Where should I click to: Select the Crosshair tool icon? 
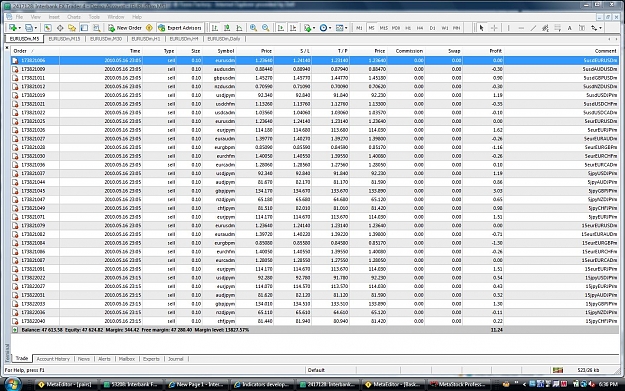click(494, 28)
